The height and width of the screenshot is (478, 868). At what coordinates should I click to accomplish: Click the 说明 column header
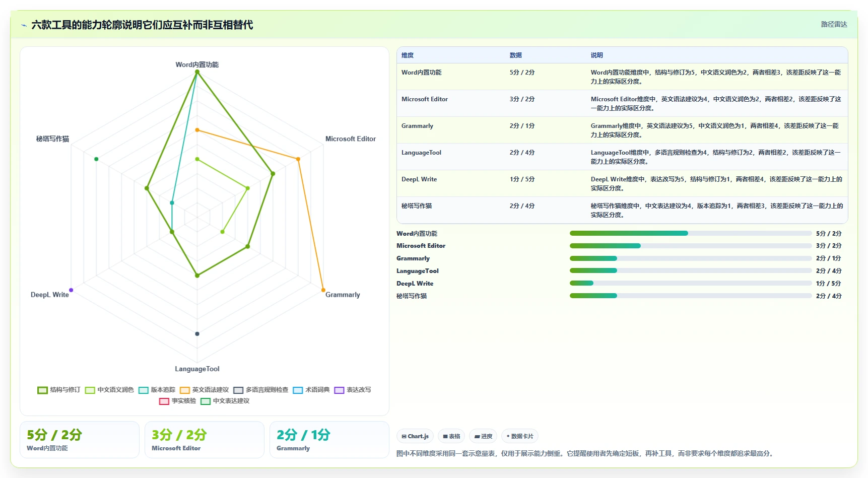596,55
